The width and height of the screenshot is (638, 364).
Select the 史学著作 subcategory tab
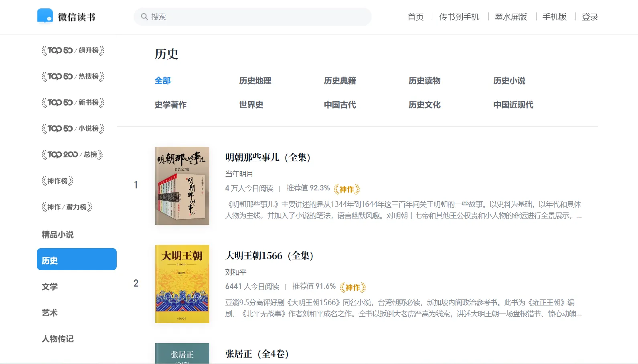[x=171, y=105]
